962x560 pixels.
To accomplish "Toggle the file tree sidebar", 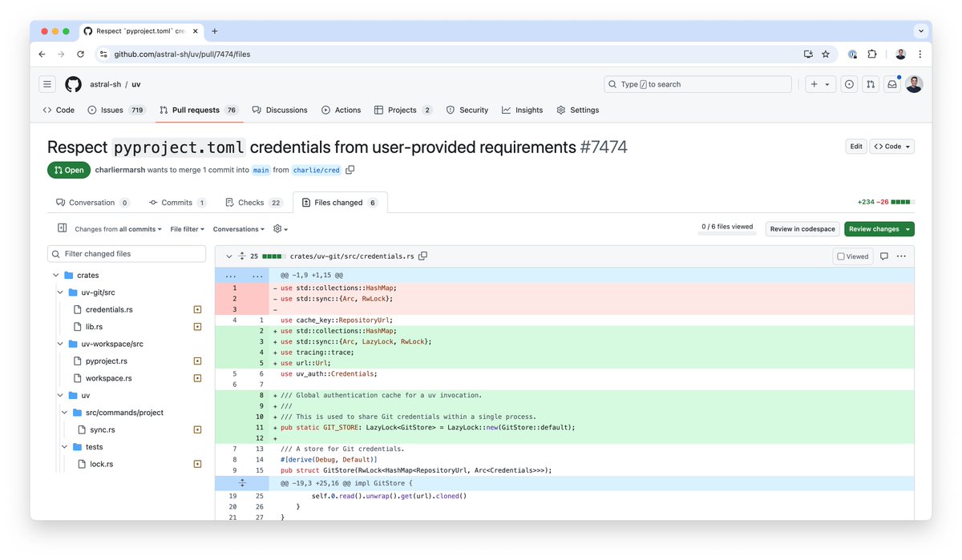I will click(62, 228).
